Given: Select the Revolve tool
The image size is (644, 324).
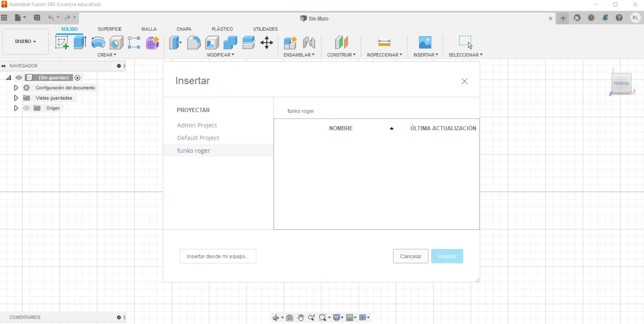Looking at the screenshot, I should pos(98,43).
